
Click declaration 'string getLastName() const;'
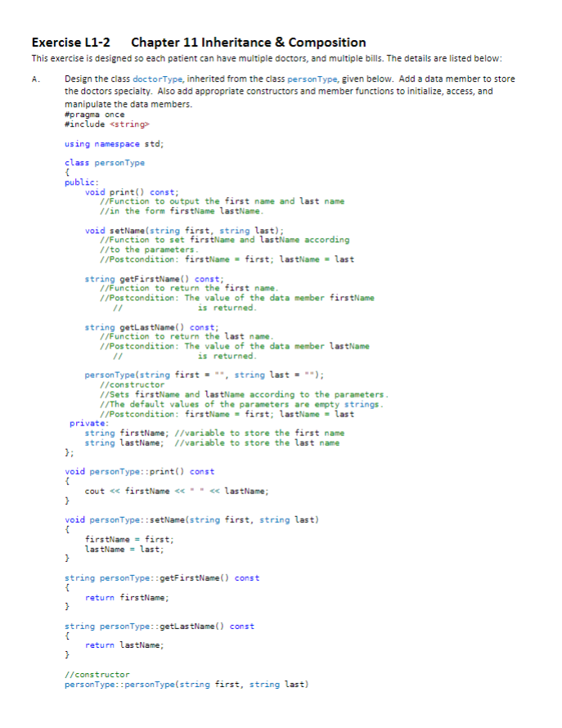tap(152, 327)
